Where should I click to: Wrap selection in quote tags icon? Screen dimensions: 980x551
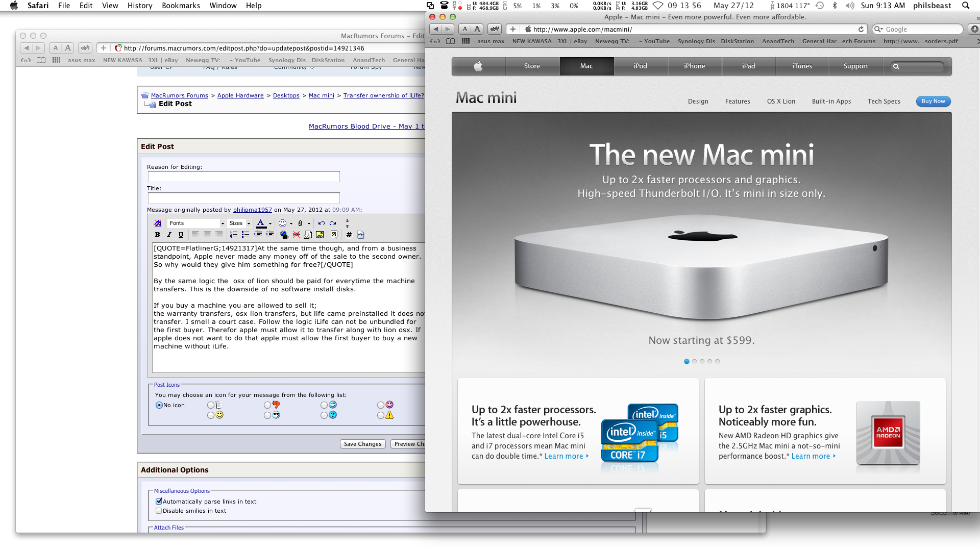[x=334, y=235]
